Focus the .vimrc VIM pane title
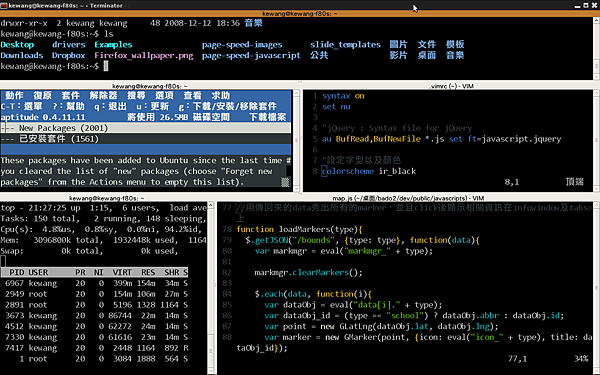The image size is (600, 375). 452,86
